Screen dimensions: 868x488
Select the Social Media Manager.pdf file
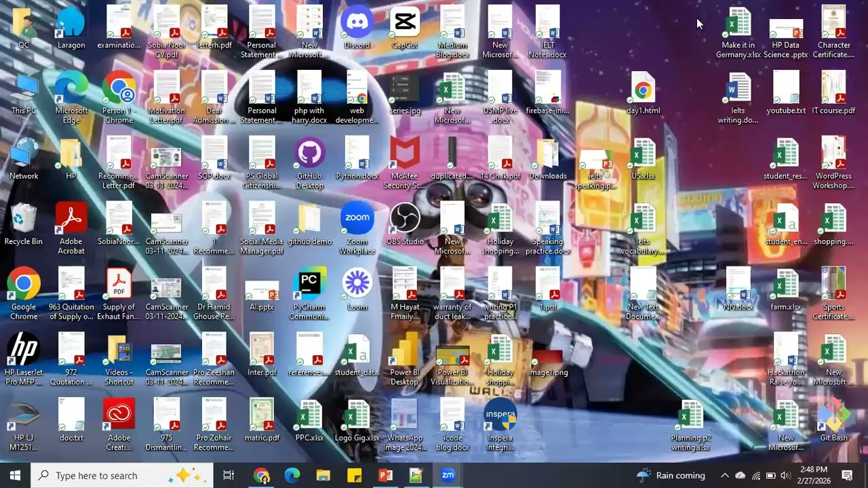pos(262,229)
